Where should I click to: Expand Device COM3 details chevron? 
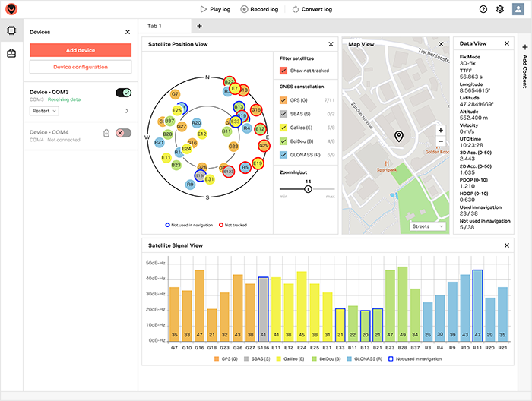click(x=127, y=111)
